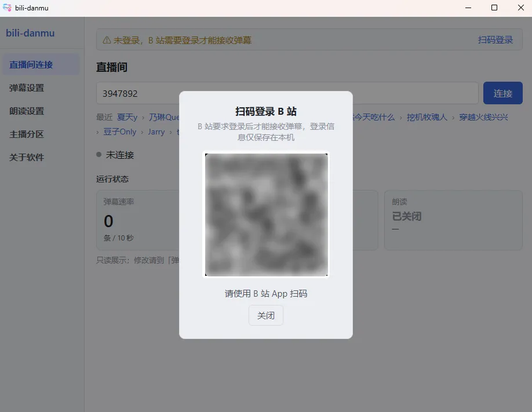Close the bili-danmu window
Screen dimensions: 532x412
click(x=521, y=8)
